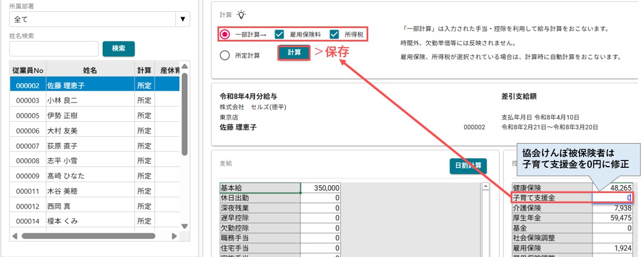The height and width of the screenshot is (257, 644).
Task: Click the employee list scroll-left arrow
Action: [15, 236]
